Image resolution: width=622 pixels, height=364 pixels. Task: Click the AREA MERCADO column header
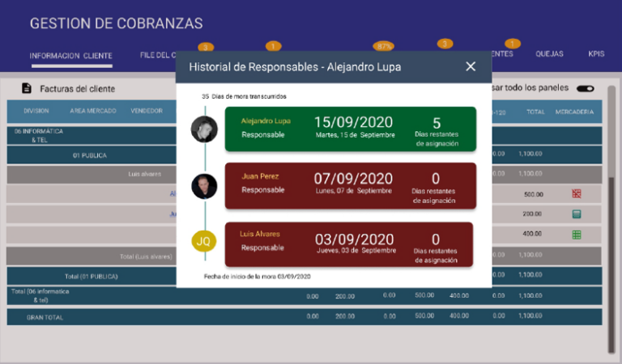point(93,111)
